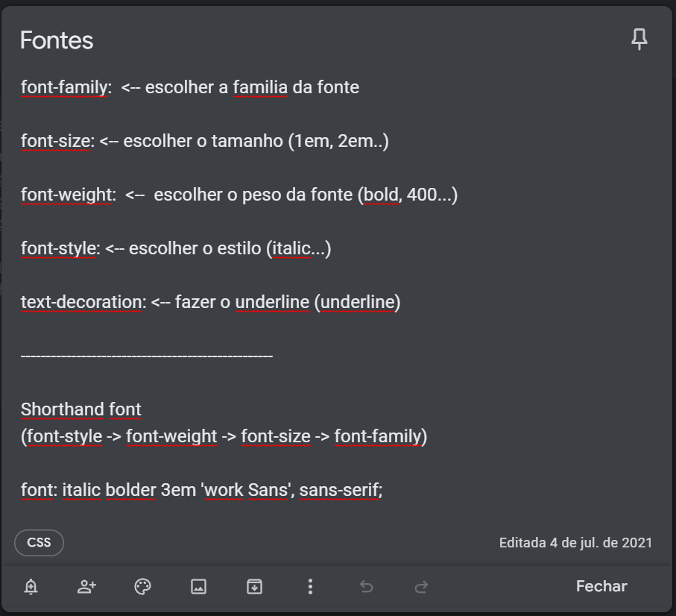
Task: Click the font-family line in the note body
Action: click(189, 87)
